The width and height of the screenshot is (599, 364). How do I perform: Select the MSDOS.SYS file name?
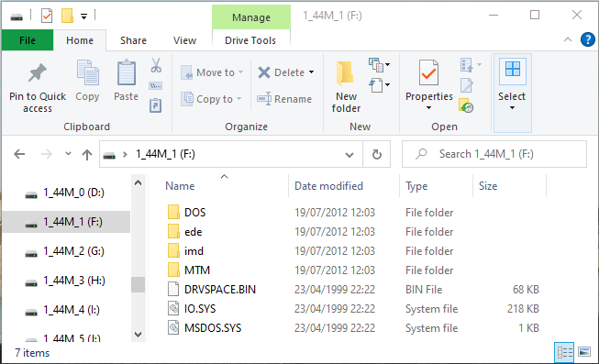click(213, 327)
